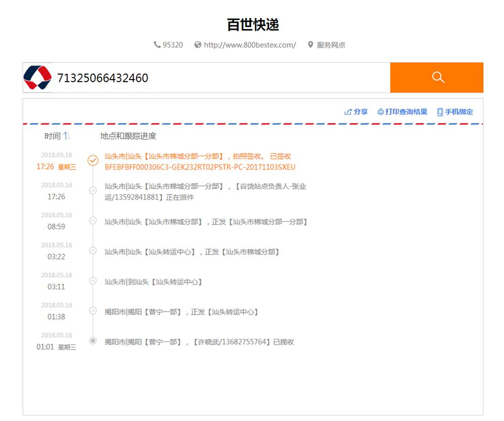Click timeline marker for 17:26 正在派件 entry
Image resolution: width=504 pixels, height=421 pixels.
pos(93,191)
